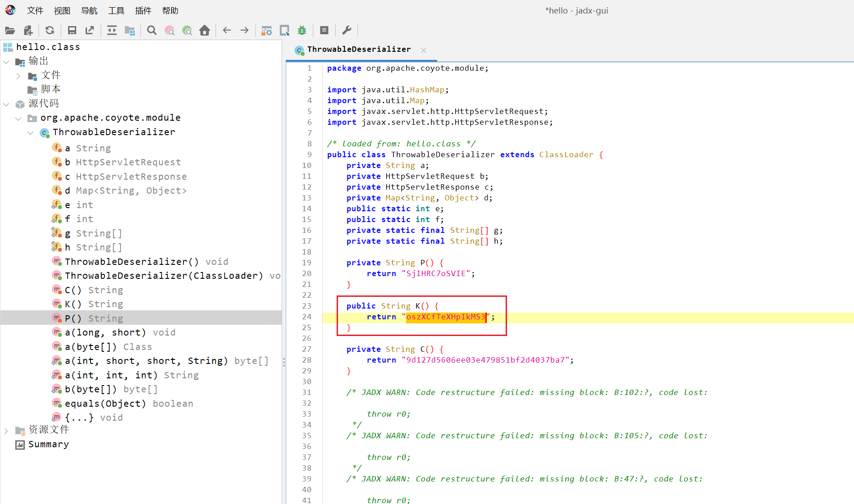Select ThrowableDeserializer() constructor
This screenshot has height=504, width=854.
click(x=146, y=262)
